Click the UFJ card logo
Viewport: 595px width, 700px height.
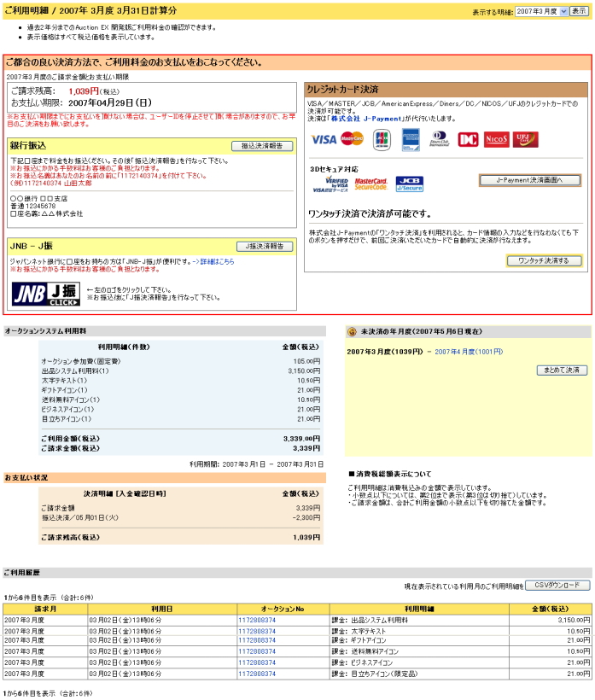click(525, 139)
